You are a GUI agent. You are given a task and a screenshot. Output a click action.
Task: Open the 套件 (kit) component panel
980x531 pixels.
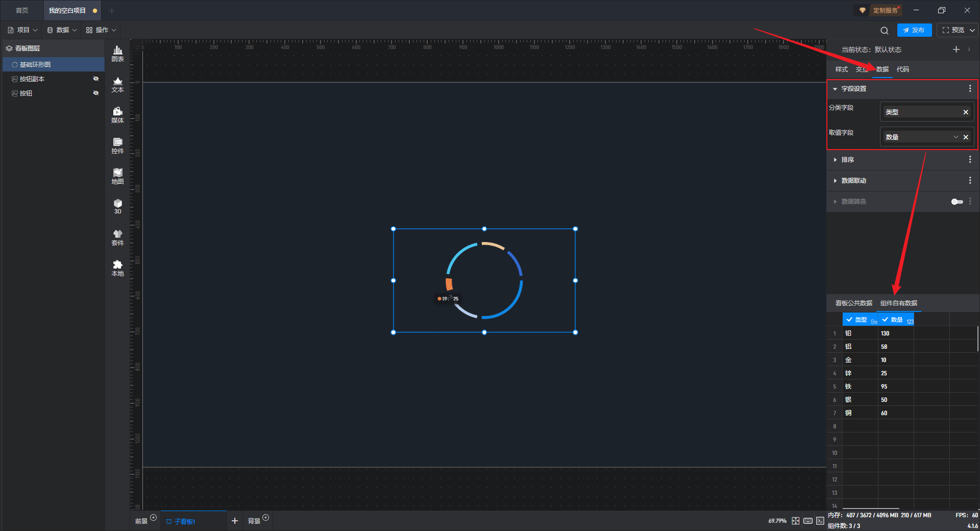[117, 237]
